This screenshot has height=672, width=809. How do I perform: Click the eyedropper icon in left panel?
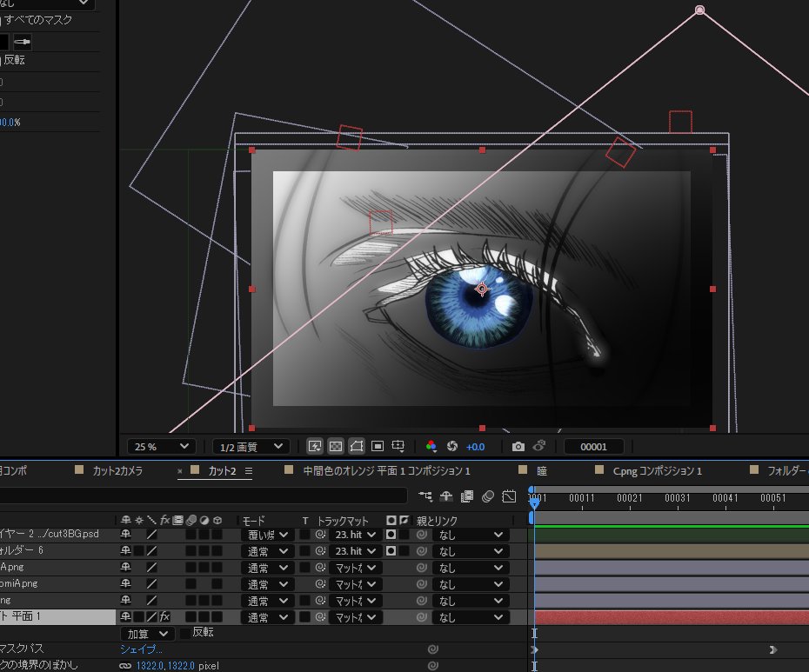(22, 42)
